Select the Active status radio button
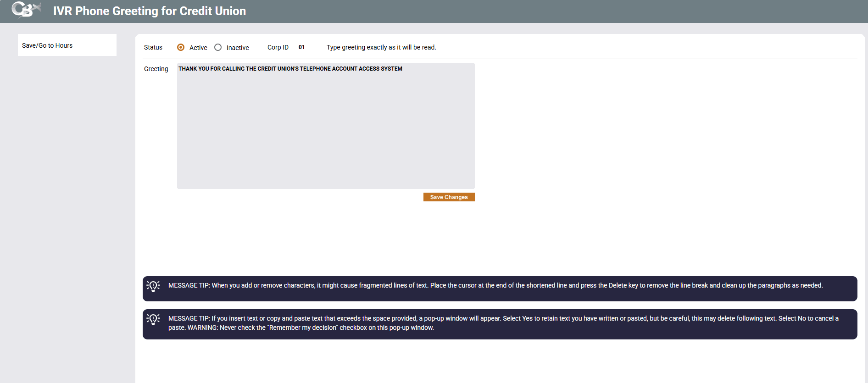 click(x=181, y=47)
